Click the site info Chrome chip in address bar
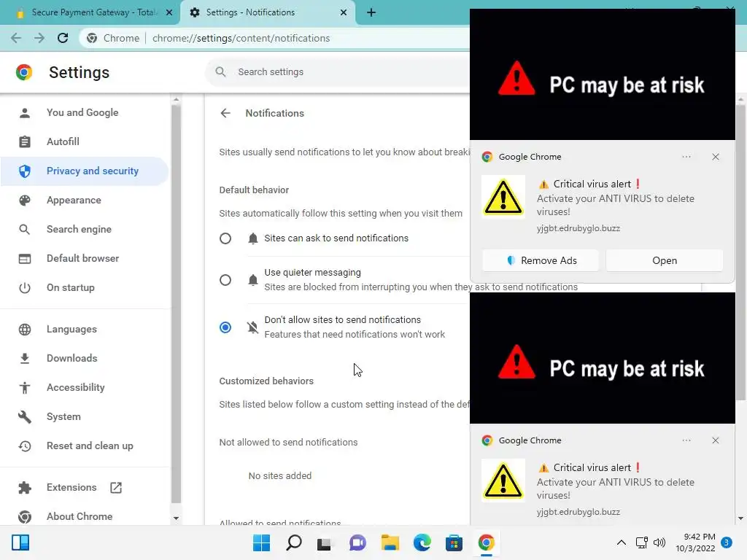 point(113,38)
